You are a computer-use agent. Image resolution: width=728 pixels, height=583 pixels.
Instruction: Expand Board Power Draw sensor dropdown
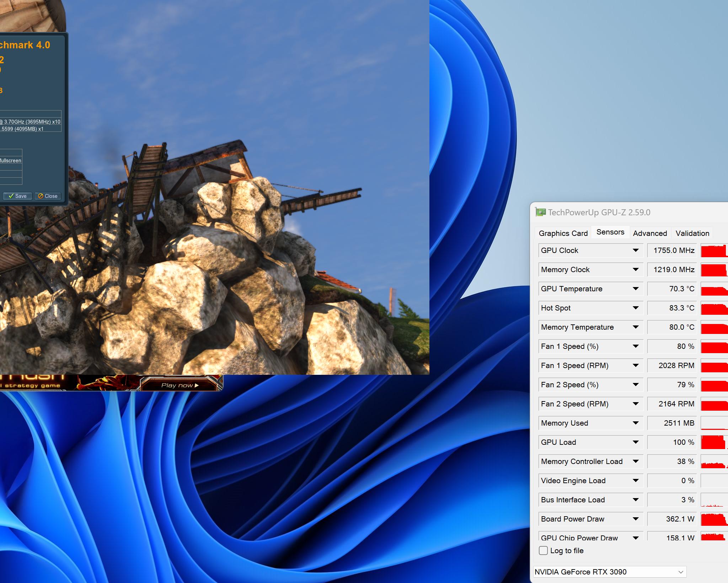tap(636, 519)
